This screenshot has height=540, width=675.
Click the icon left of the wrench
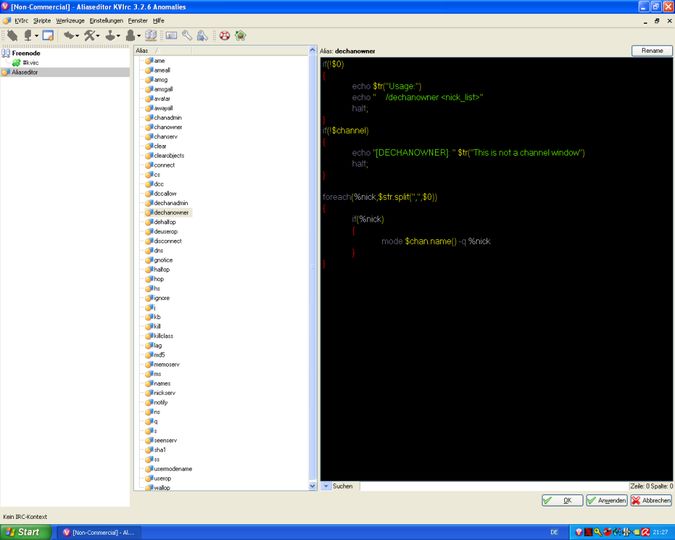tap(171, 35)
